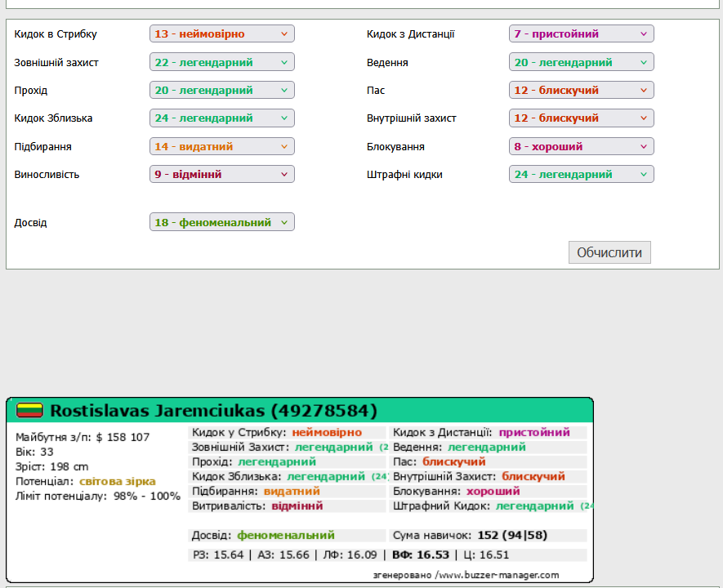
Task: Click the ЛФ: 16.09 rating
Action: coord(350,555)
